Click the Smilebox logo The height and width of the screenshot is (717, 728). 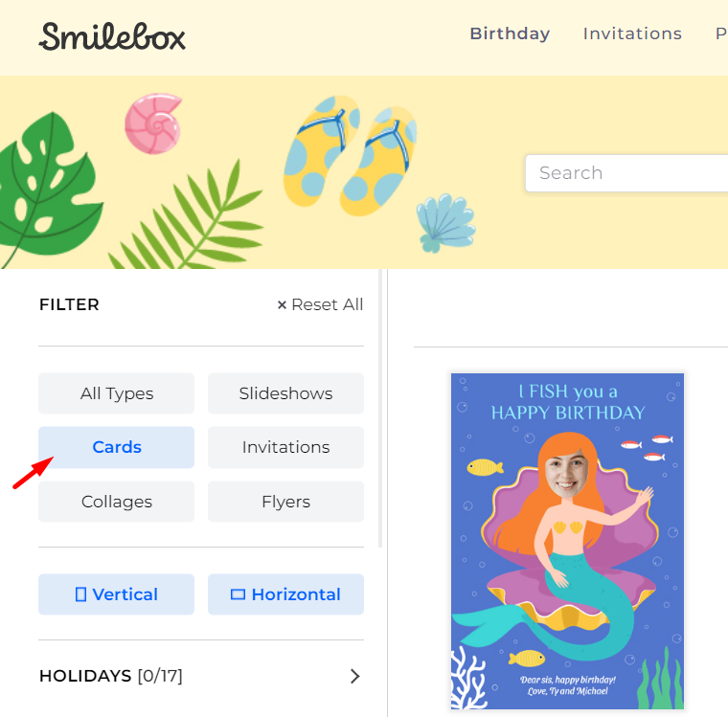coord(112,36)
